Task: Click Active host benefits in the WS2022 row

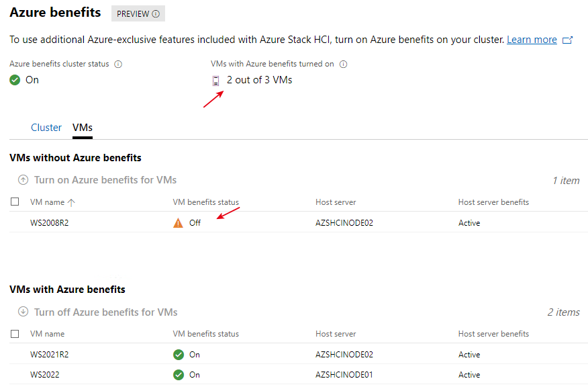Action: point(469,374)
